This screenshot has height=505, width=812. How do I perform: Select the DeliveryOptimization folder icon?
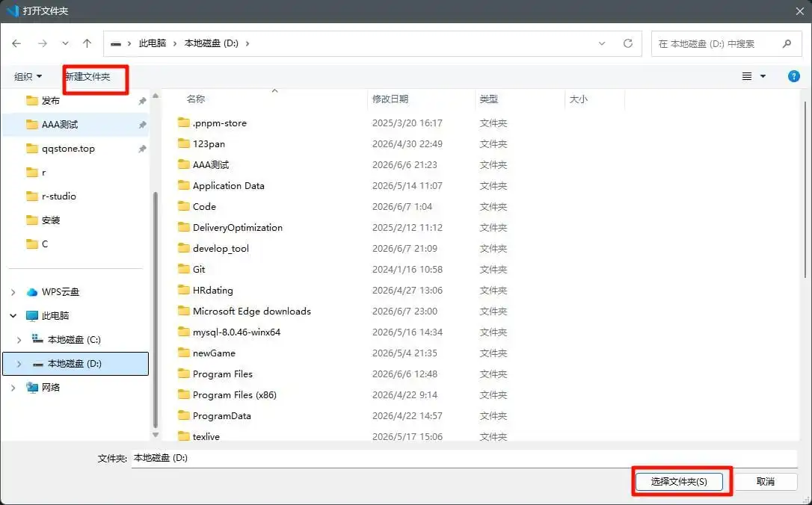click(x=183, y=227)
